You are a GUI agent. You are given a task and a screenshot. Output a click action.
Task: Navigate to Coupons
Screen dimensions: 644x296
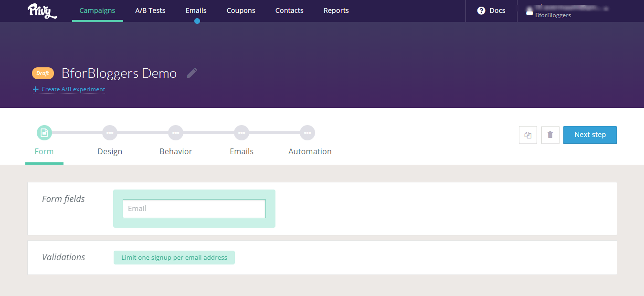tap(241, 11)
